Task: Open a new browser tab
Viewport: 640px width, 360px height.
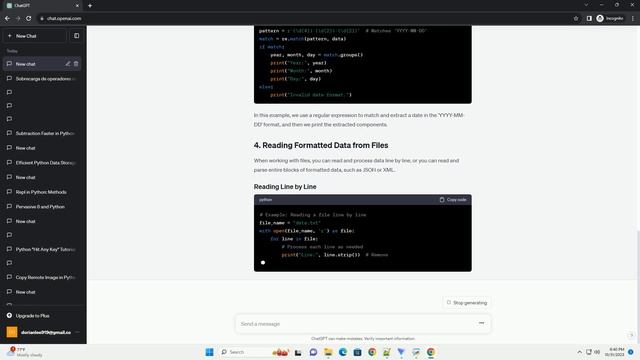Action: (x=90, y=6)
